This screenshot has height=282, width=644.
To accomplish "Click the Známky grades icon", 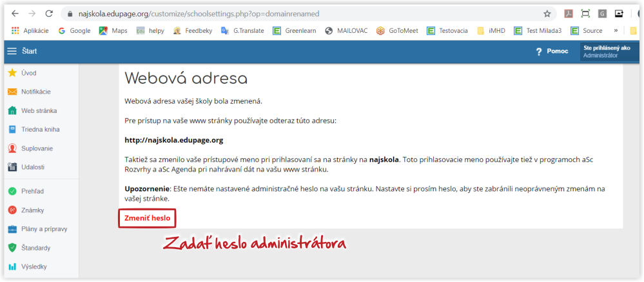I will pyautogui.click(x=12, y=210).
